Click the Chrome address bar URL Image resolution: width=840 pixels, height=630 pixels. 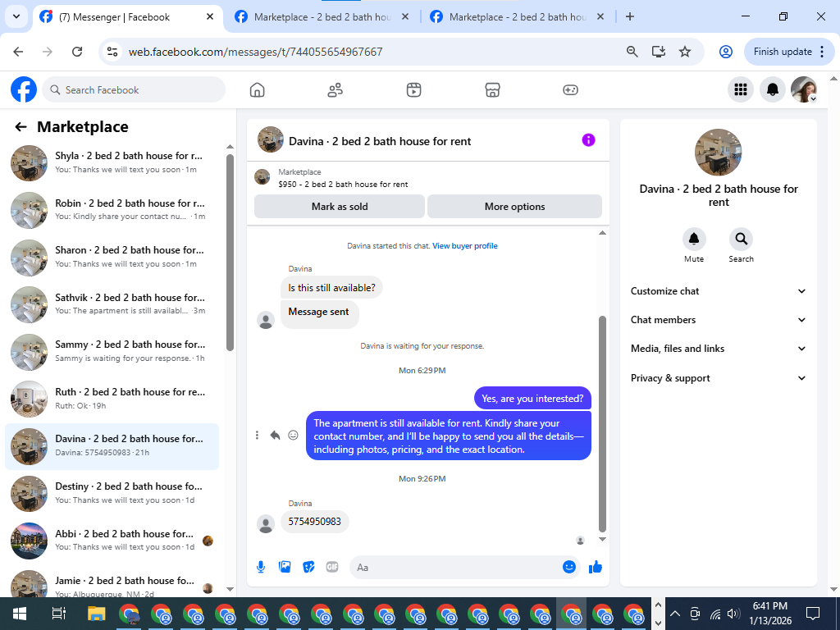[256, 52]
